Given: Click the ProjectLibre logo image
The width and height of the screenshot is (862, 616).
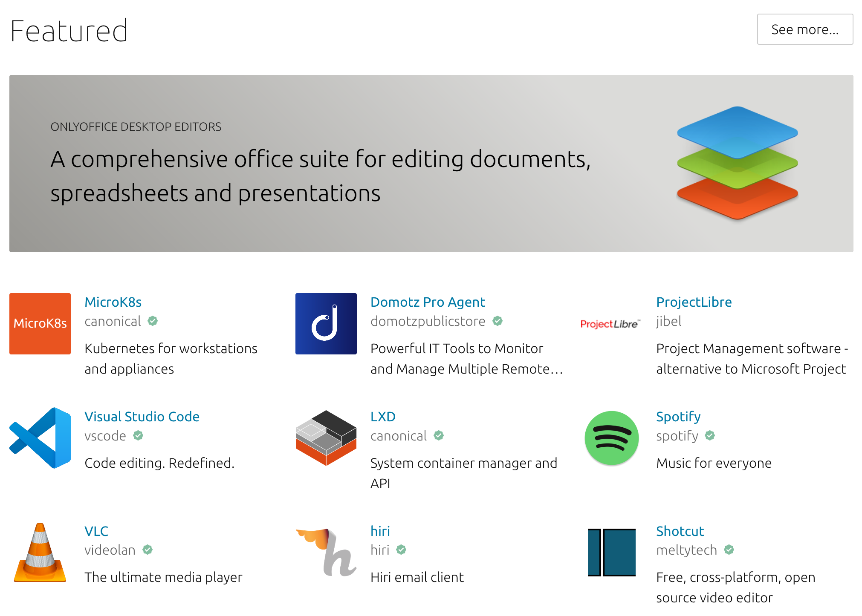Looking at the screenshot, I should click(610, 324).
